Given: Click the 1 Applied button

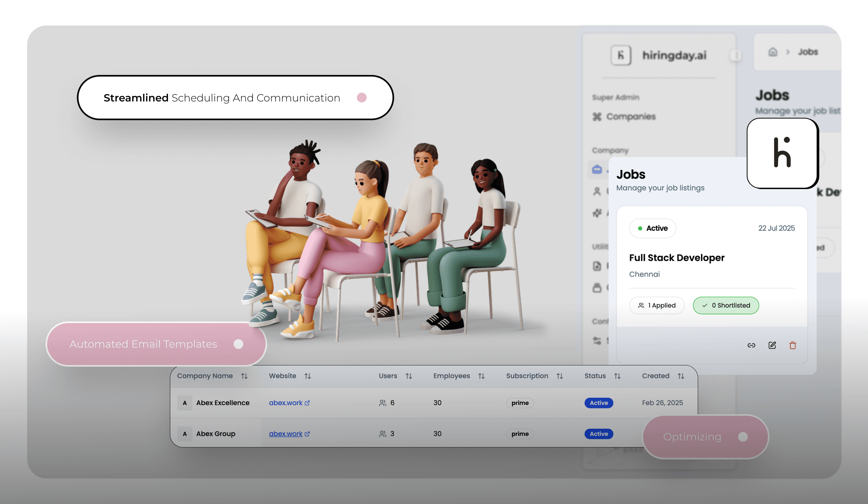Looking at the screenshot, I should 656,305.
